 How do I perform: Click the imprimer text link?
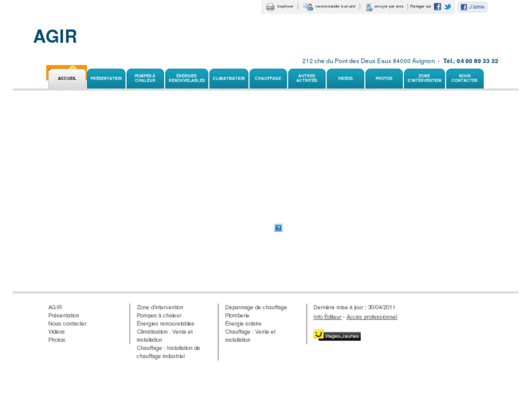point(285,7)
